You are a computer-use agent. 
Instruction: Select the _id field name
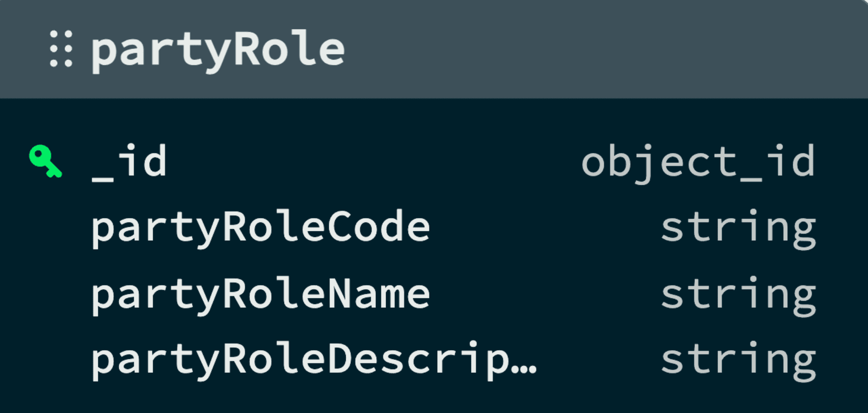click(x=129, y=162)
